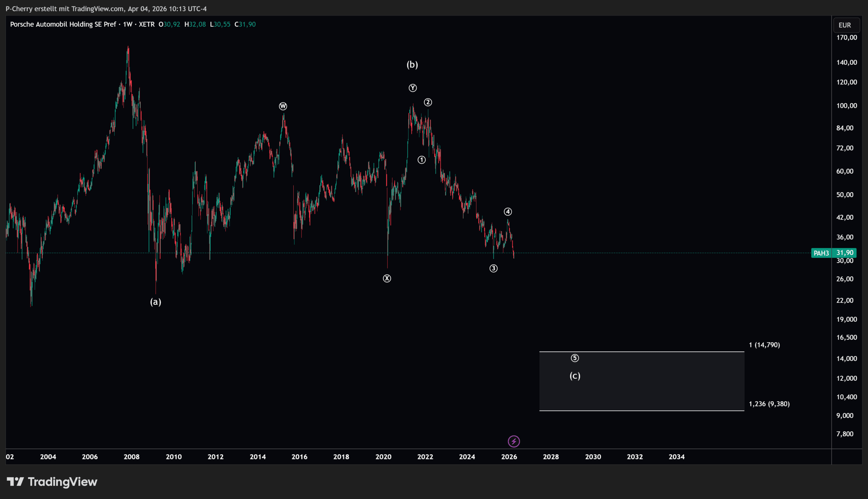
Task: Click the 1W interval in chart header
Action: point(127,24)
